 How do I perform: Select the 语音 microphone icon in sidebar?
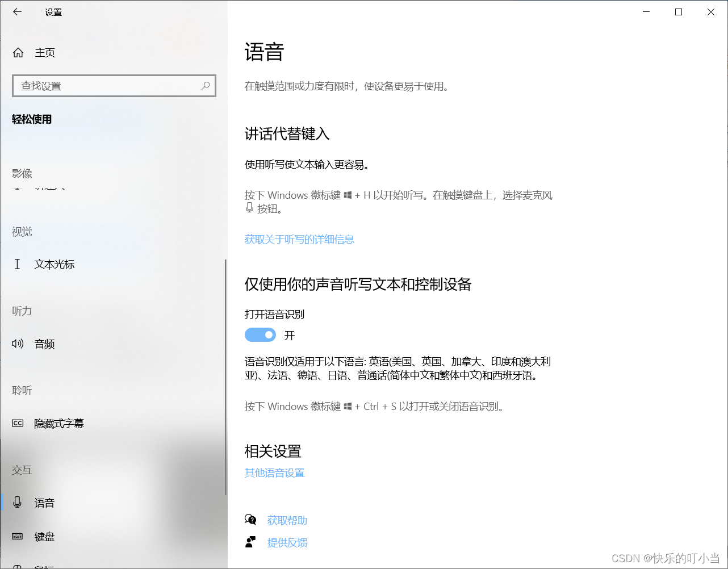point(18,503)
